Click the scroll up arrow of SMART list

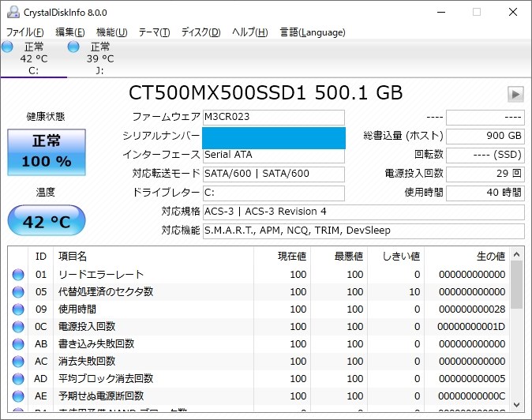click(516, 254)
